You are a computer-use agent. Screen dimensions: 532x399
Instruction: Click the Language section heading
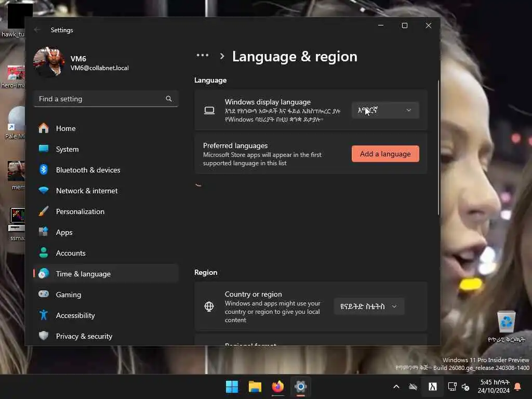pos(210,81)
